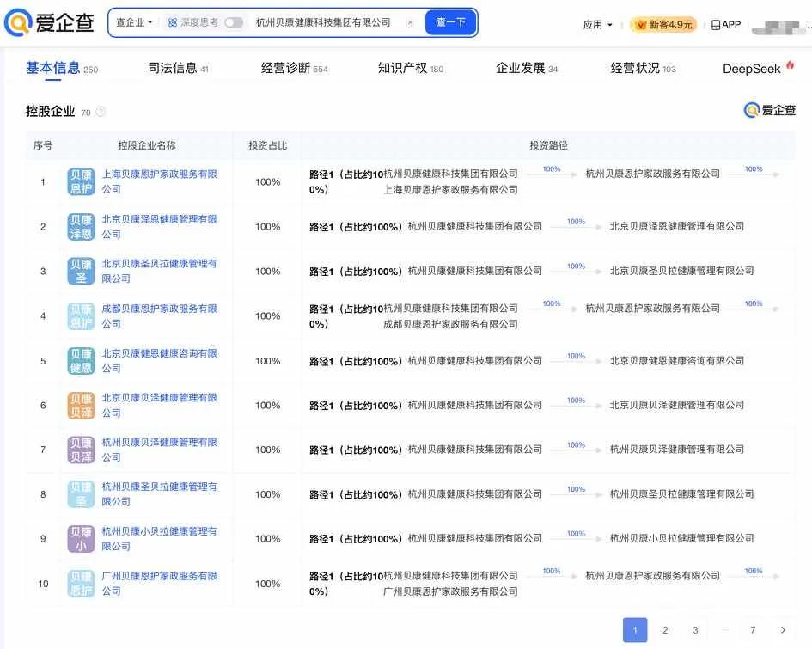Open 上海贝康恩护家政服务有限公司 company logo
812x649 pixels.
tap(82, 181)
